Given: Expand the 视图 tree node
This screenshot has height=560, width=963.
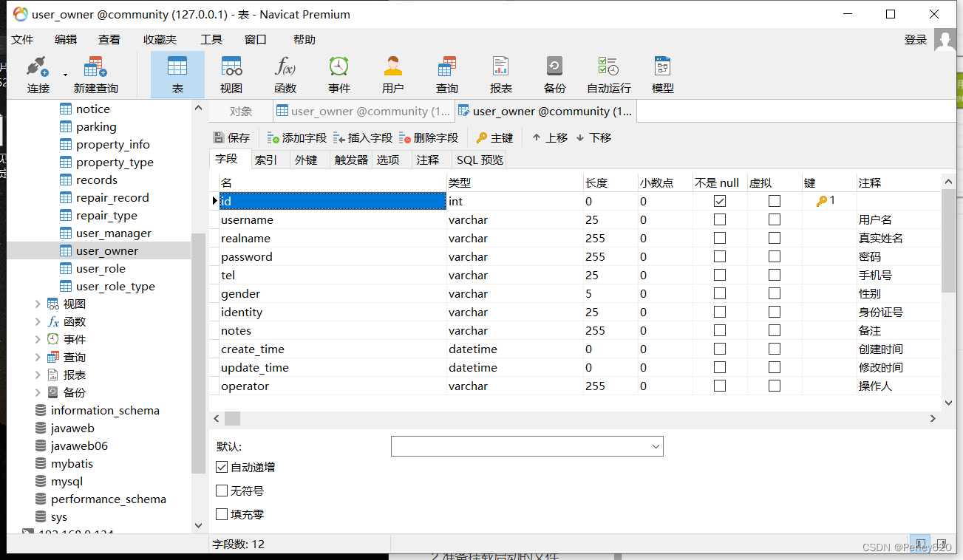Looking at the screenshot, I should coord(38,304).
